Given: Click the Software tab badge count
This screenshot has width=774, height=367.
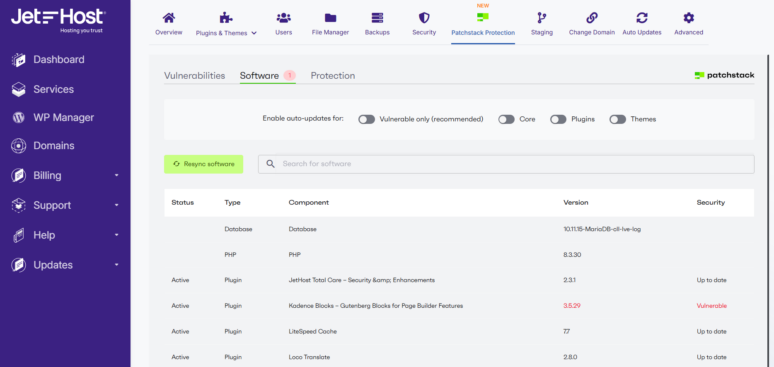Looking at the screenshot, I should tap(289, 76).
